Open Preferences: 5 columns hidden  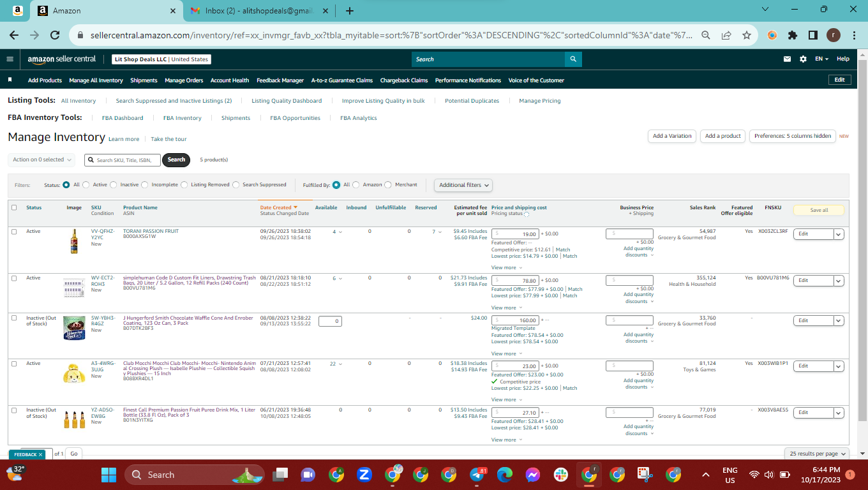[793, 136]
